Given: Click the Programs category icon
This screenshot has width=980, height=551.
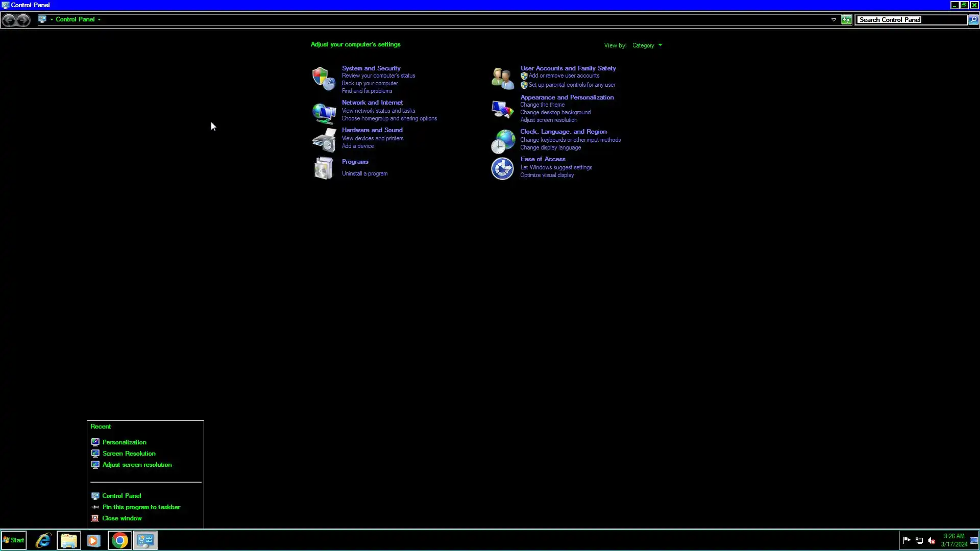Looking at the screenshot, I should pos(324,168).
